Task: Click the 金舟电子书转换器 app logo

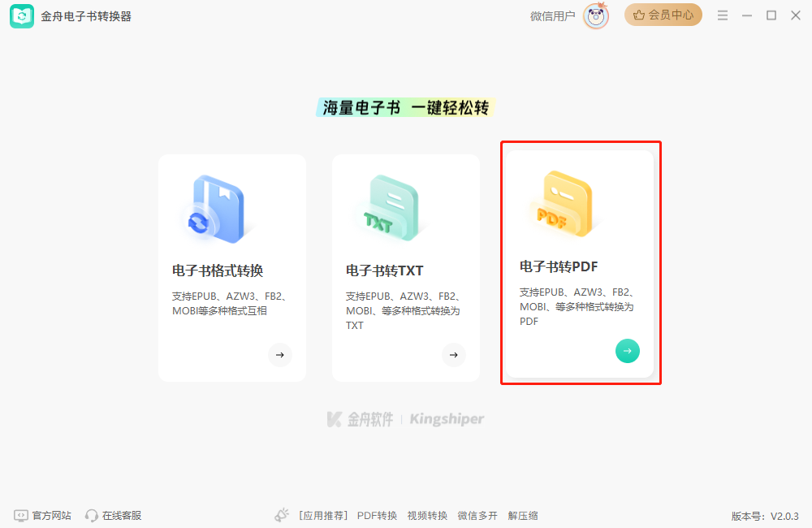Action: point(22,16)
